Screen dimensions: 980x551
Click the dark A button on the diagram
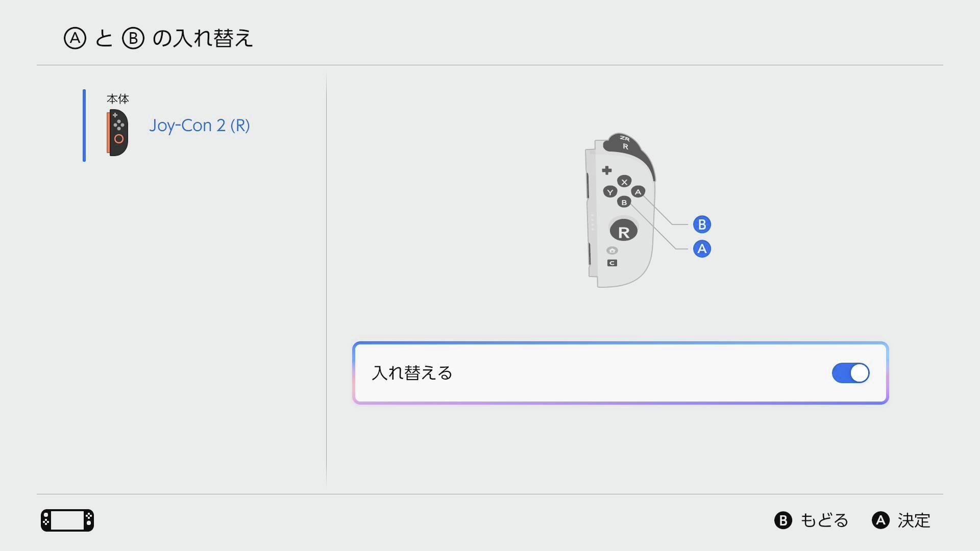(638, 192)
